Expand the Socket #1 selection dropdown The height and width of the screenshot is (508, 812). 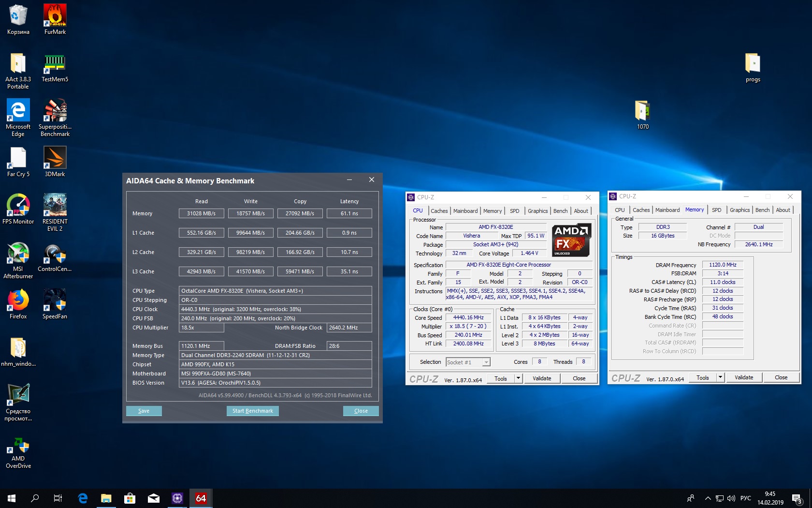coord(486,362)
